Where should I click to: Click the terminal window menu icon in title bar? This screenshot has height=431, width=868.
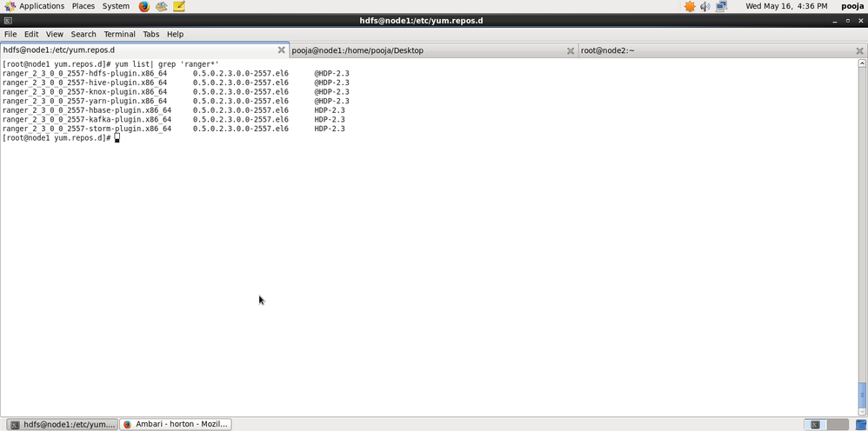7,21
